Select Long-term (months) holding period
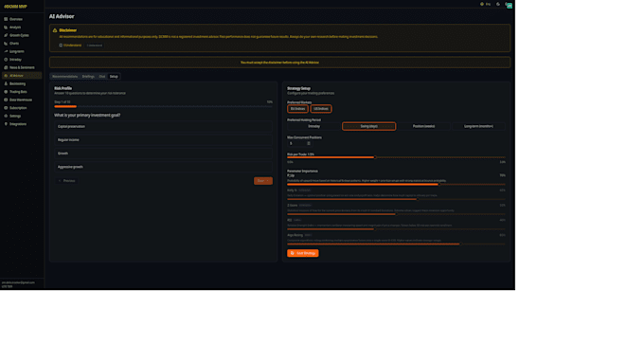The image size is (644, 363). pyautogui.click(x=478, y=126)
